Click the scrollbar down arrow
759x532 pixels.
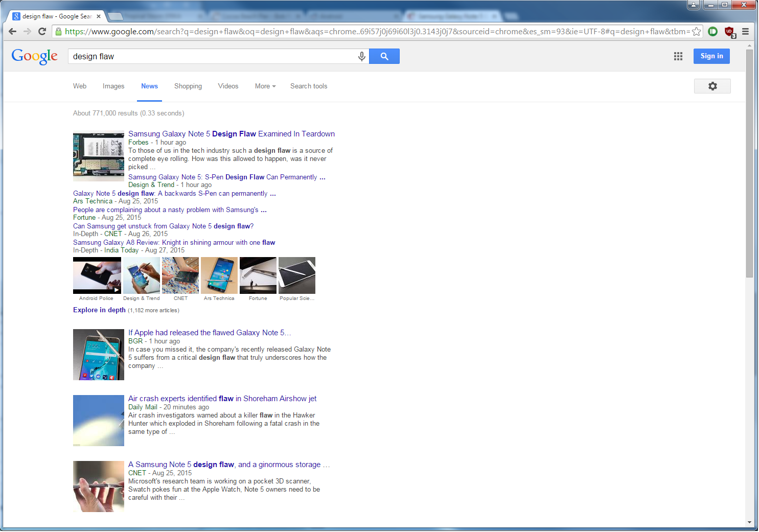[749, 523]
